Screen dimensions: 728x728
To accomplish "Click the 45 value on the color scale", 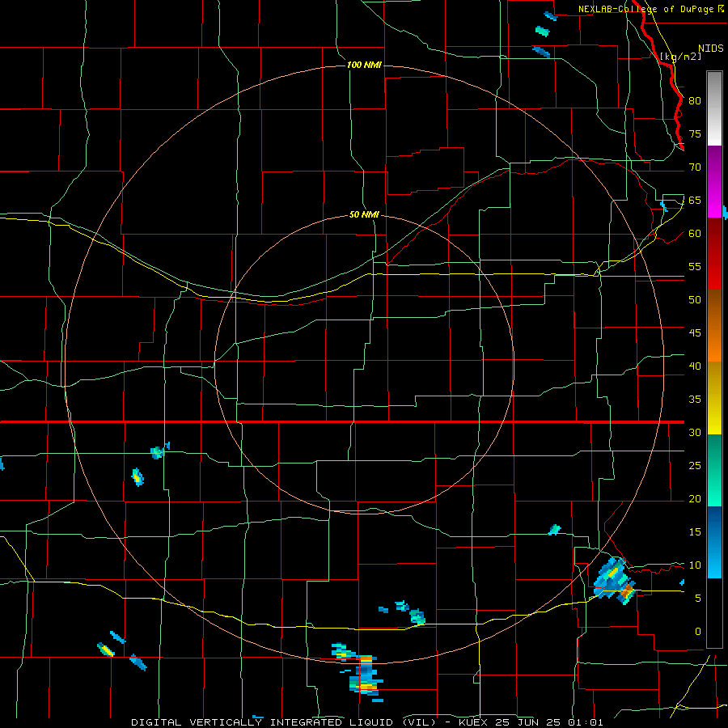I will tap(695, 333).
